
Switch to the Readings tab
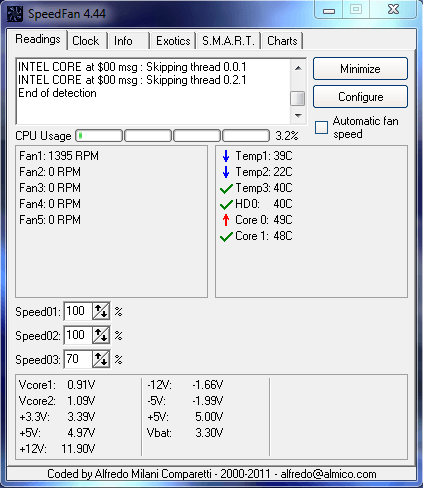pyautogui.click(x=38, y=39)
